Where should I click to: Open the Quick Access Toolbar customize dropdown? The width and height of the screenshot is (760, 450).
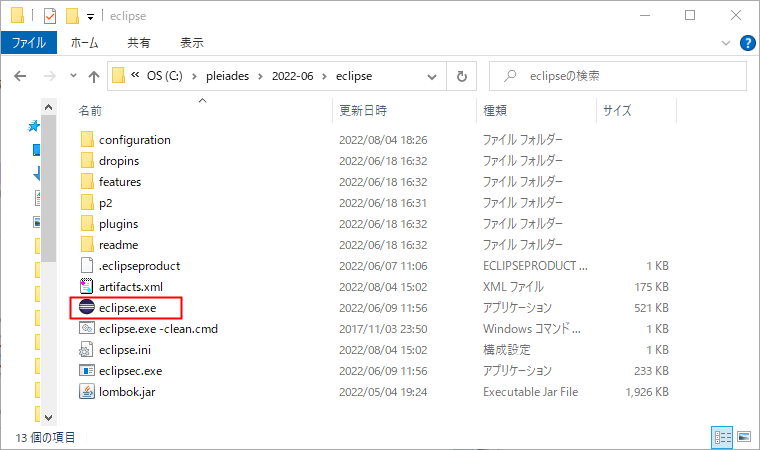90,16
